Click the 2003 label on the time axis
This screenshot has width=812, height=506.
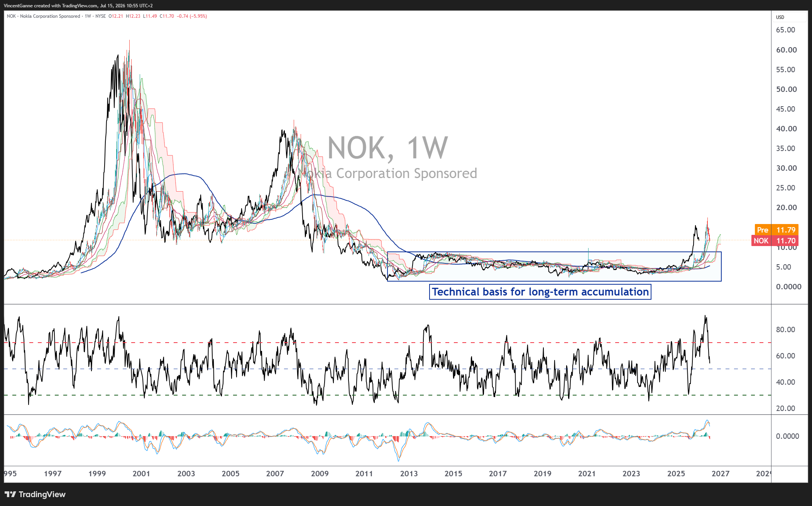click(x=186, y=474)
